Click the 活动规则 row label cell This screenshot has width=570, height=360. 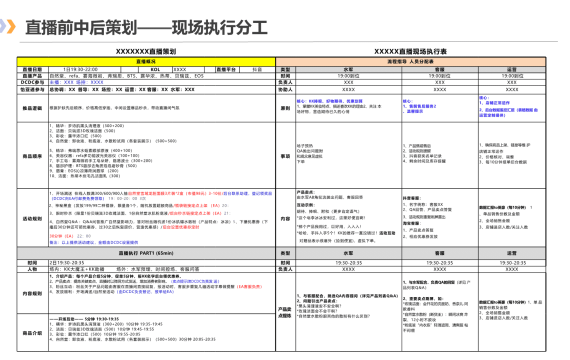[x=33, y=219]
